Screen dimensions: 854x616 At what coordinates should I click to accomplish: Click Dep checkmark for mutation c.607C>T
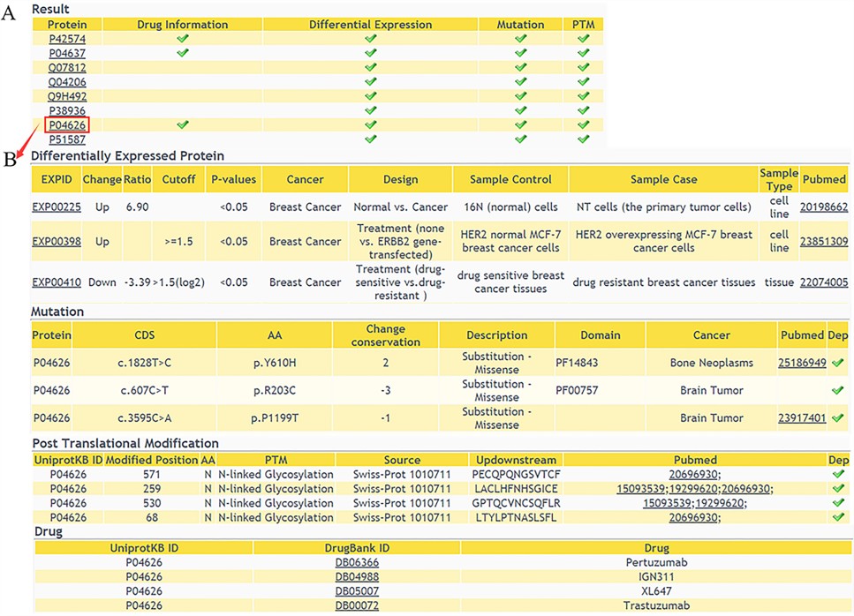tap(837, 389)
